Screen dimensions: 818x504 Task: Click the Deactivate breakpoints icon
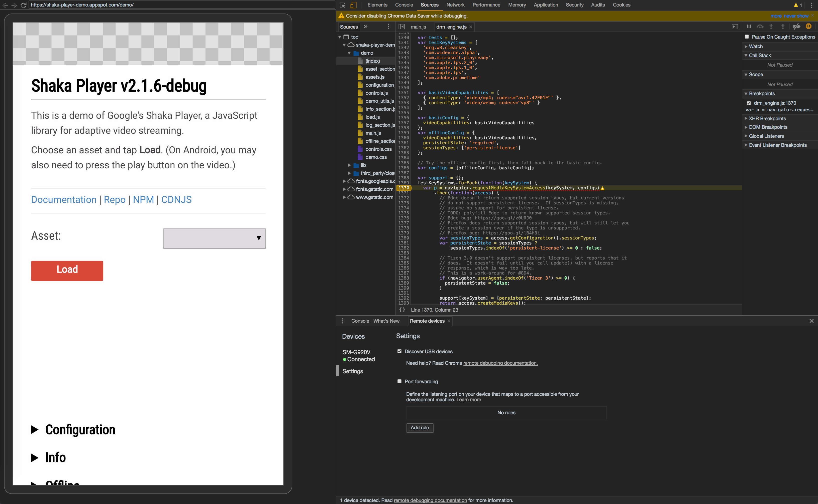pyautogui.click(x=797, y=27)
